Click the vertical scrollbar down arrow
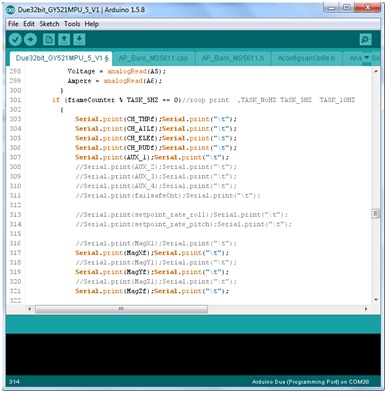The image size is (387, 393). (x=376, y=300)
